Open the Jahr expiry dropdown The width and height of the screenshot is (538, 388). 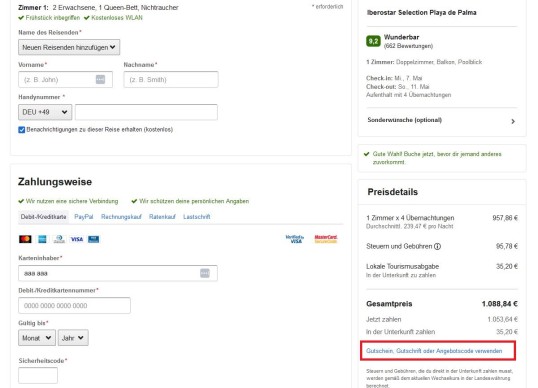pos(73,338)
